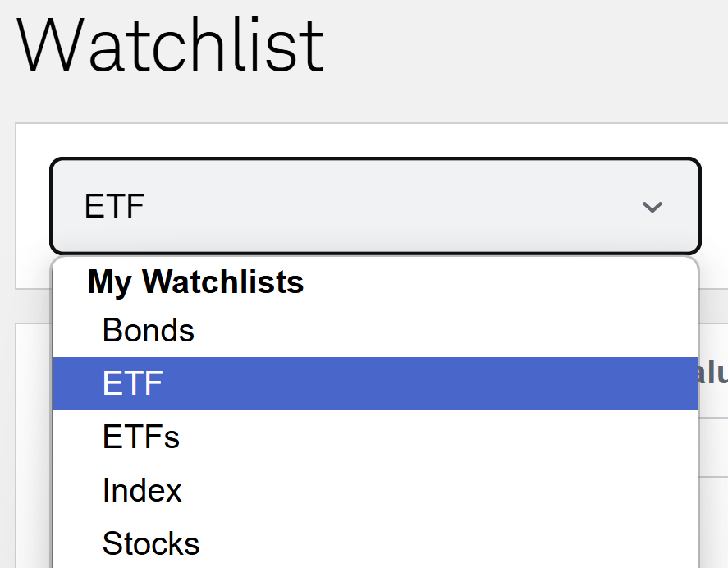The height and width of the screenshot is (568, 728).
Task: Load the Stocks watchlist
Action: tap(151, 543)
